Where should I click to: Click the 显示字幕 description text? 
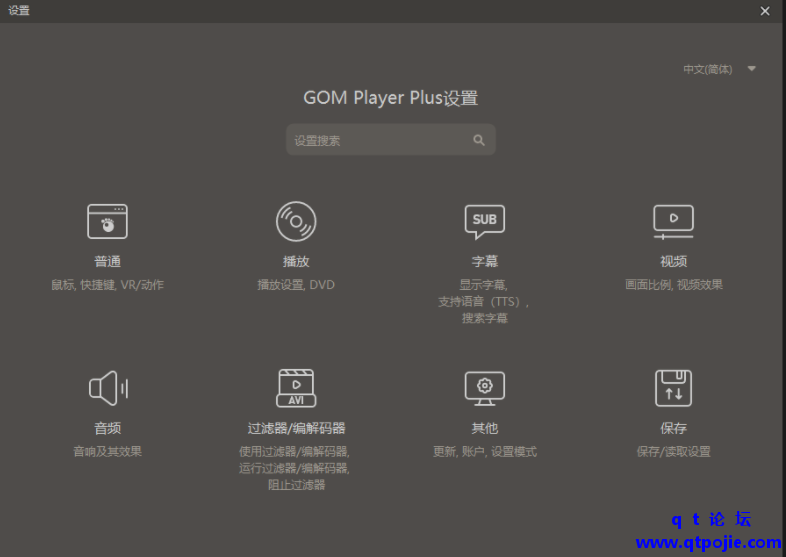(483, 285)
